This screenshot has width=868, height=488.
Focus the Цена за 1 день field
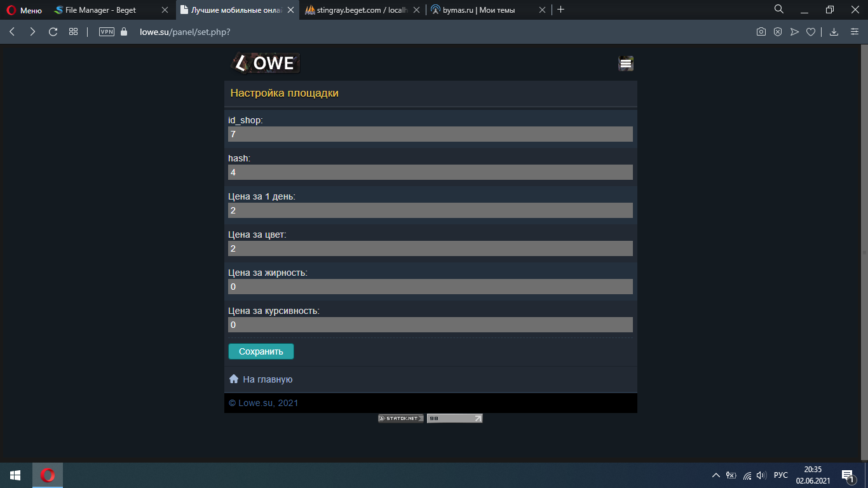[430, 210]
